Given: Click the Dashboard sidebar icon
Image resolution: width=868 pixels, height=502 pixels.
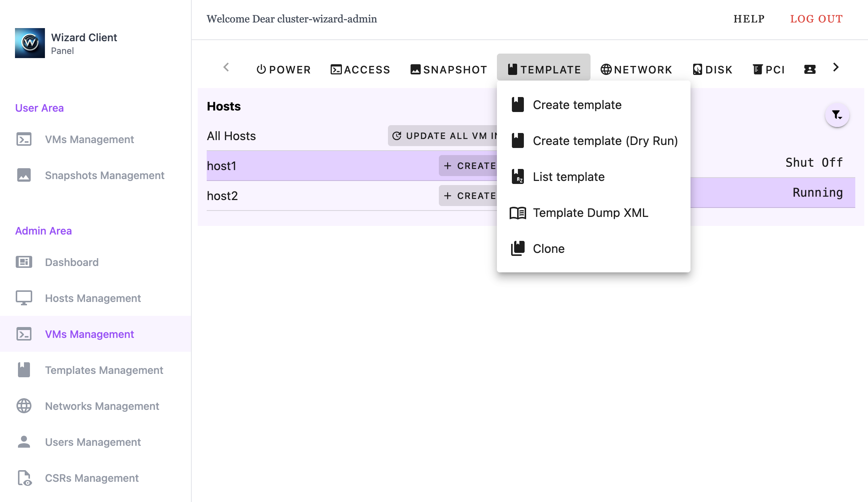Looking at the screenshot, I should coord(24,262).
